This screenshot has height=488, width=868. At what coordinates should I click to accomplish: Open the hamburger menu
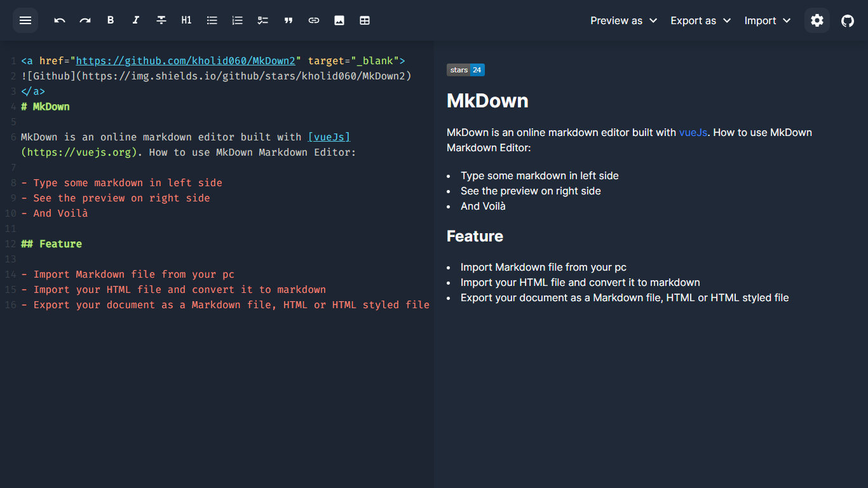pyautogui.click(x=25, y=20)
